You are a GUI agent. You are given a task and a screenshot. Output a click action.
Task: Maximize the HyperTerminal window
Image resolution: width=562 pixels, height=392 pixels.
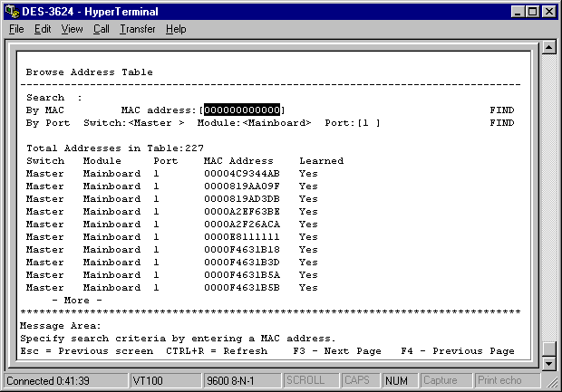pyautogui.click(x=533, y=11)
